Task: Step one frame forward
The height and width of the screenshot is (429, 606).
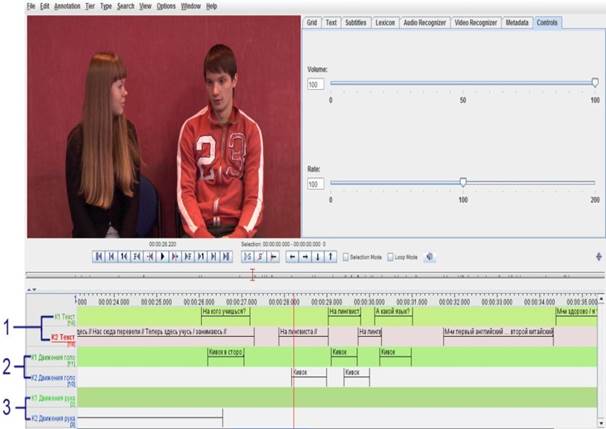Action: 188,257
